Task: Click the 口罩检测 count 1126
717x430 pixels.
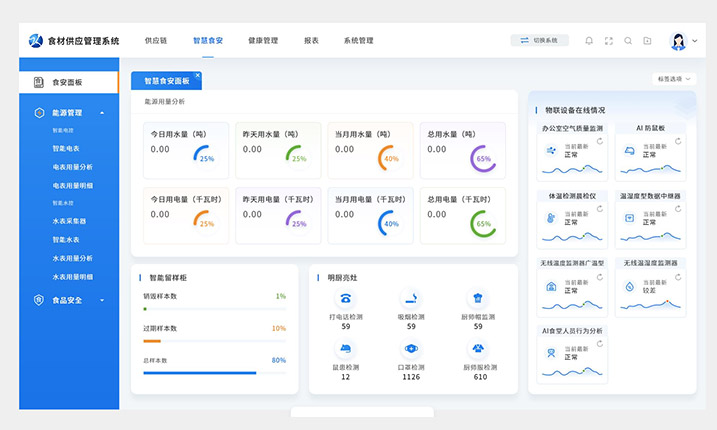Action: [x=411, y=377]
